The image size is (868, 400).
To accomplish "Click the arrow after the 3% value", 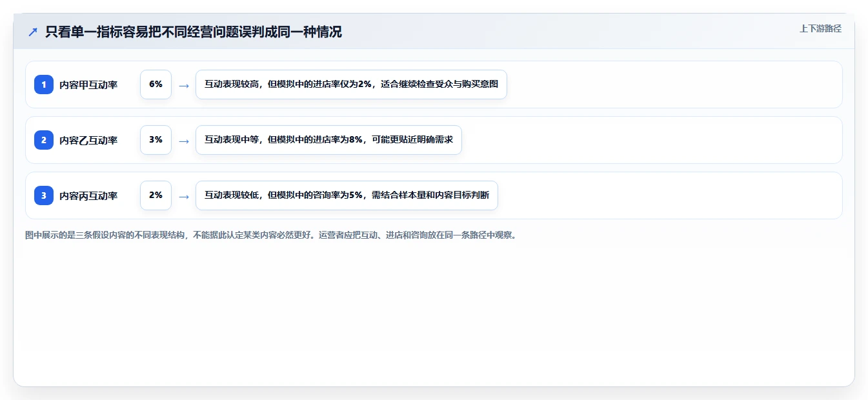I will (x=184, y=141).
